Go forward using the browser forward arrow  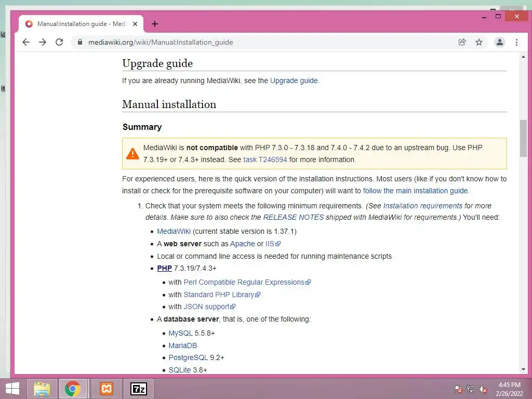click(x=43, y=42)
